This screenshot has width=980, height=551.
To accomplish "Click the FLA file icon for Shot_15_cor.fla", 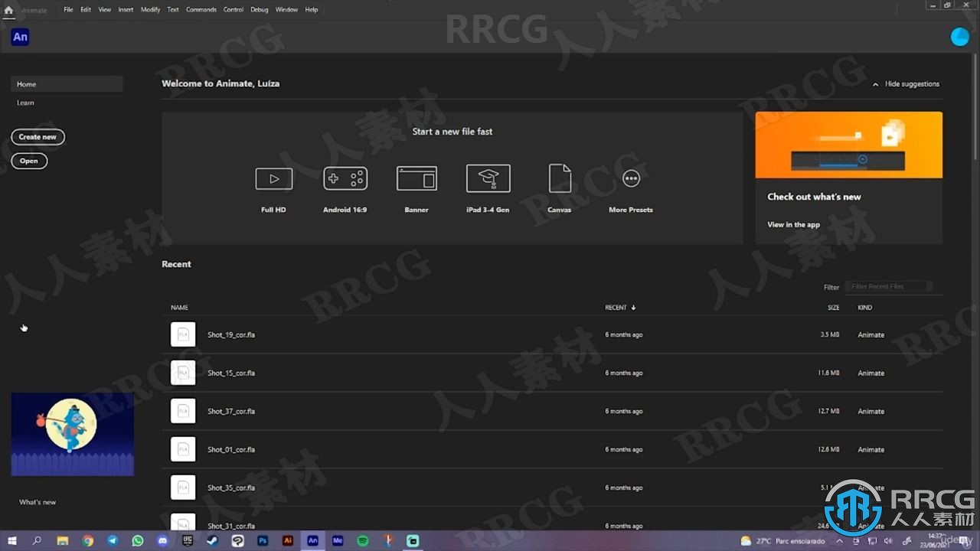I will pyautogui.click(x=183, y=373).
